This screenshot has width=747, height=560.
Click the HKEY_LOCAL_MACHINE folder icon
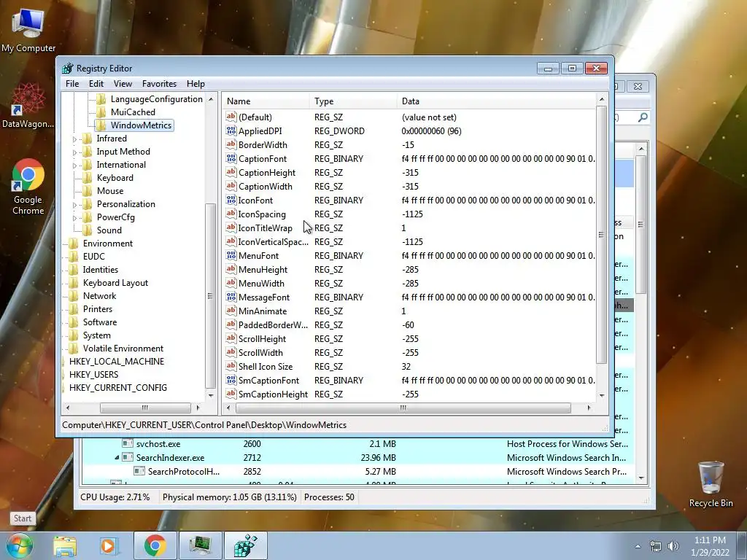coord(64,362)
